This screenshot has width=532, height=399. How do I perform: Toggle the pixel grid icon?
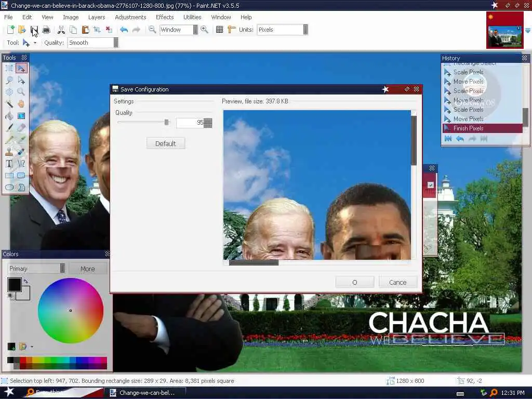click(220, 30)
